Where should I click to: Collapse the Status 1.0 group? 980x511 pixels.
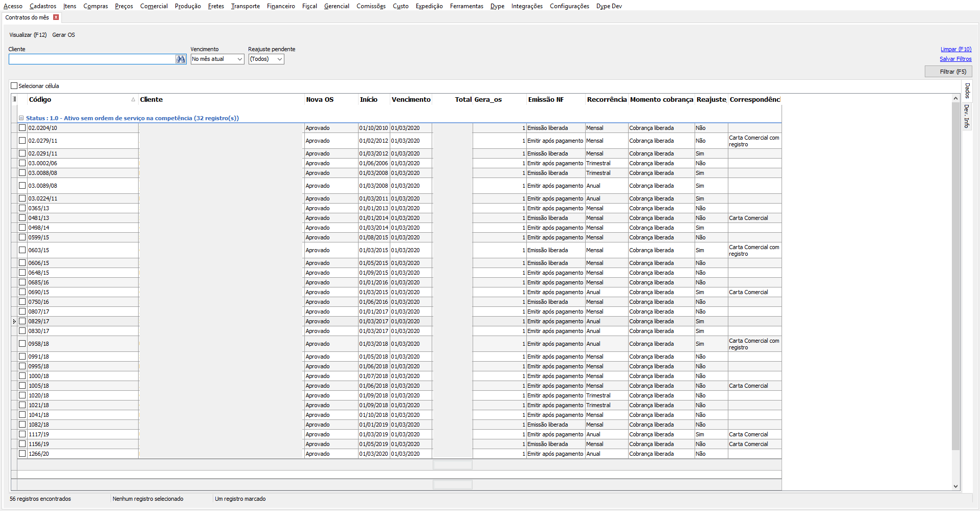click(21, 118)
